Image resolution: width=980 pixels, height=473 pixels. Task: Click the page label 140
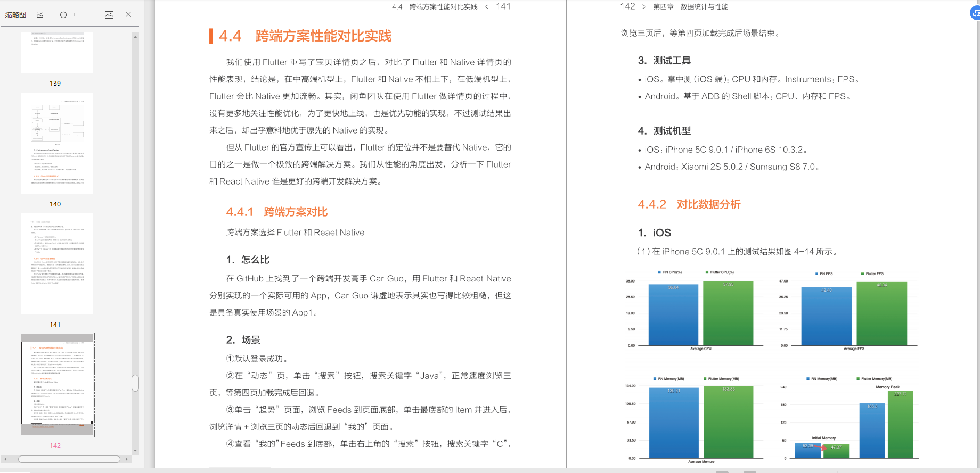[55, 204]
